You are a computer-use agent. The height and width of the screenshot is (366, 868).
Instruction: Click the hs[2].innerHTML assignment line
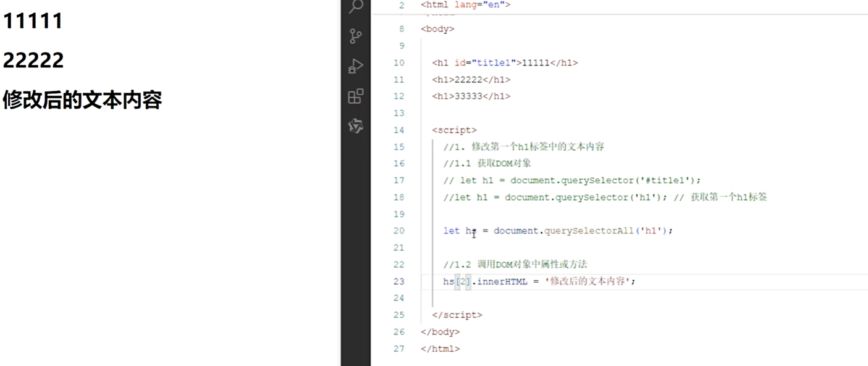point(539,281)
